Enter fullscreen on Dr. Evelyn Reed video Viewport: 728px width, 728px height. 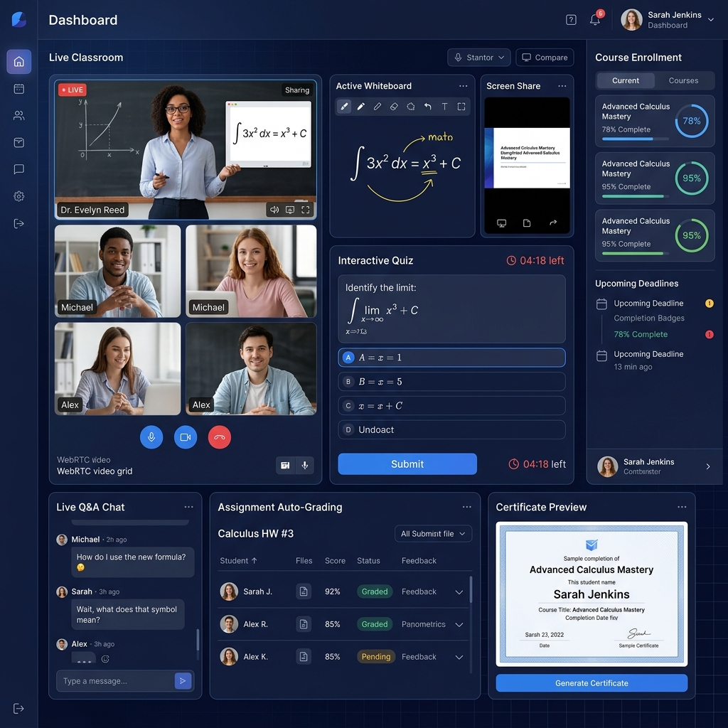[x=306, y=210]
